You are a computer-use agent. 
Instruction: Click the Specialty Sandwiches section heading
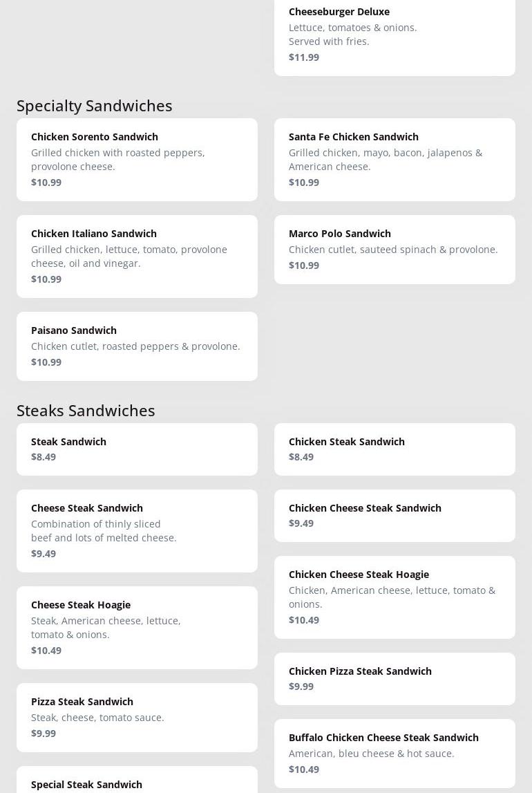pyautogui.click(x=95, y=105)
